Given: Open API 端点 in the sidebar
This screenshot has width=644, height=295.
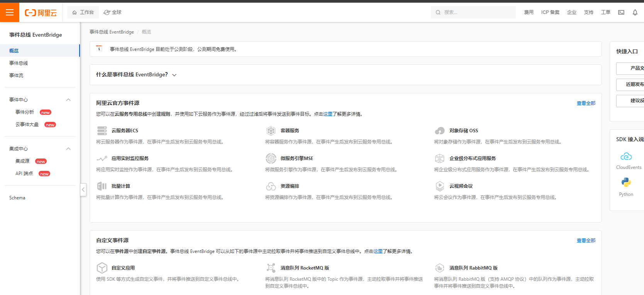Looking at the screenshot, I should (x=24, y=174).
